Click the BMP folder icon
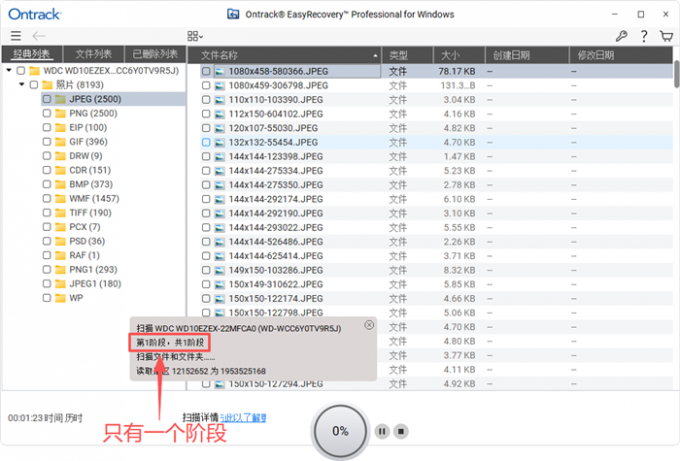This screenshot has height=461, width=680. pos(61,184)
